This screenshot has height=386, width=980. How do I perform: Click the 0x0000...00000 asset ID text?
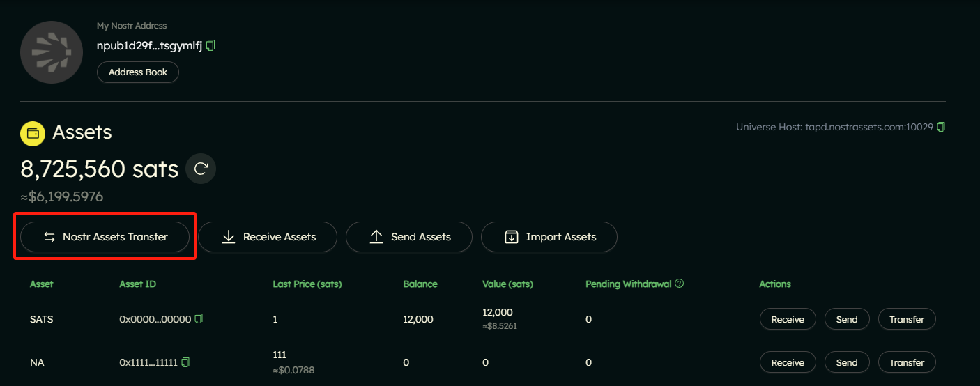[x=155, y=319]
